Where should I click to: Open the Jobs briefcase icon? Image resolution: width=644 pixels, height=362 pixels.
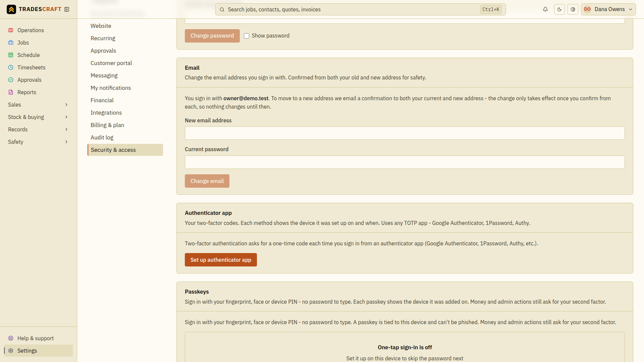click(11, 43)
